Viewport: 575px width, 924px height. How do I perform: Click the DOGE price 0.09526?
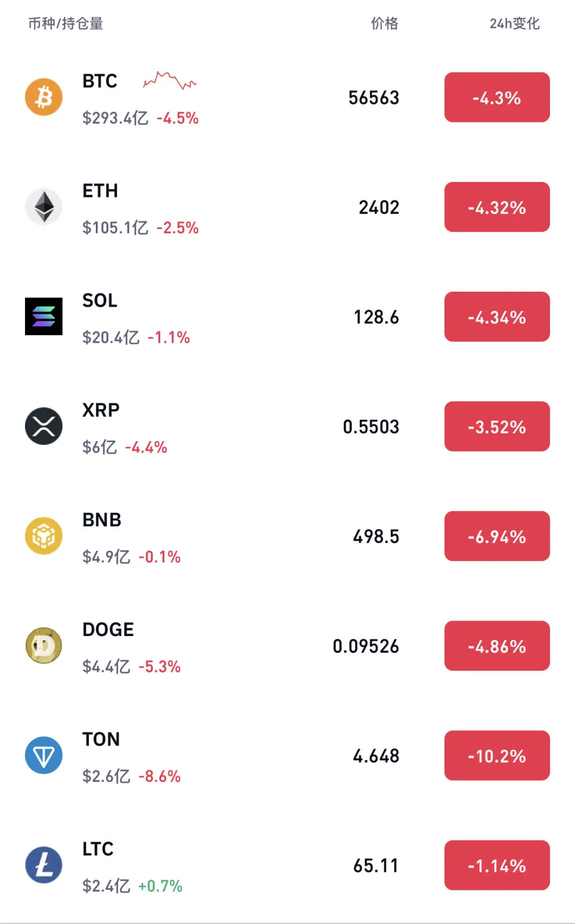click(366, 646)
